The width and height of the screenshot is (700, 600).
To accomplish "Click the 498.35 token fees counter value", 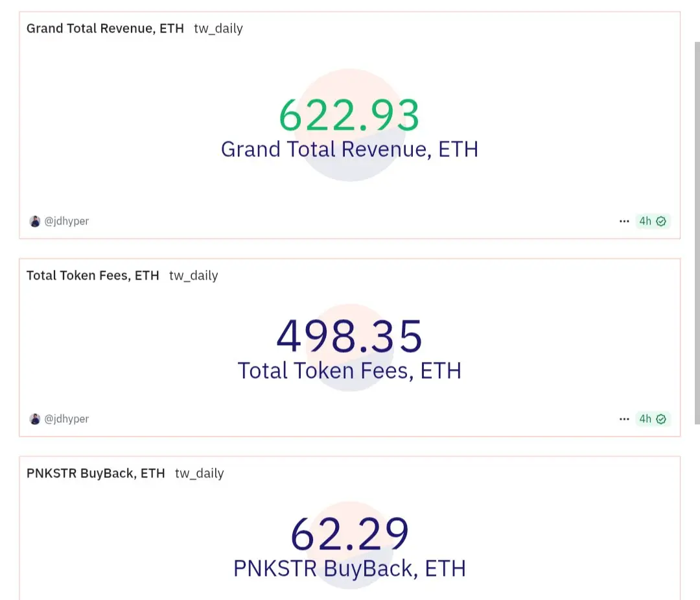I will tap(349, 336).
